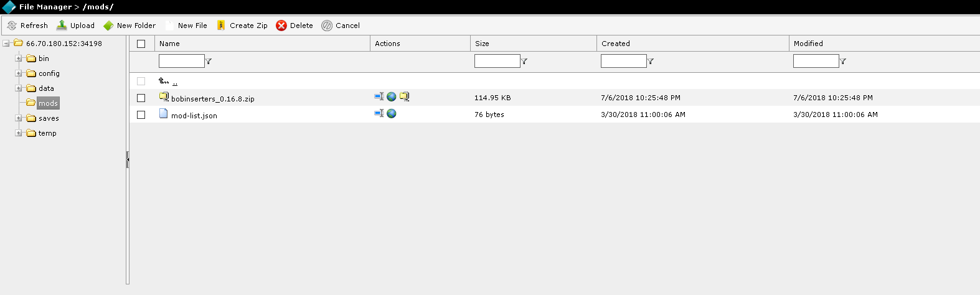
Task: Expand the data folder node
Action: coord(19,88)
